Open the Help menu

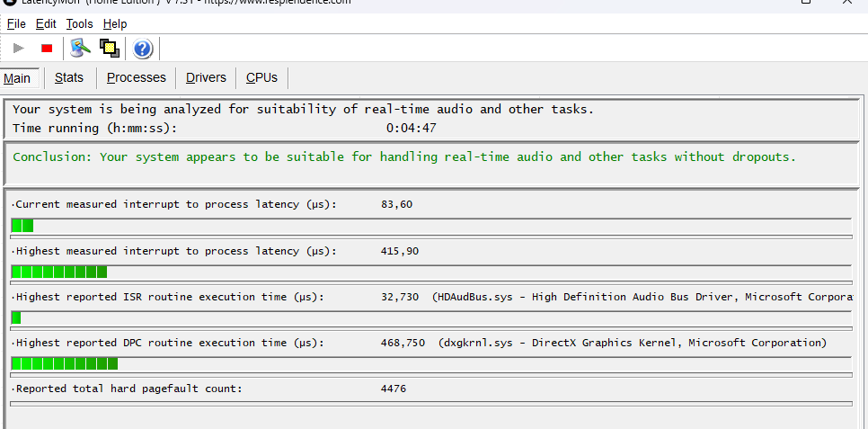tap(115, 23)
